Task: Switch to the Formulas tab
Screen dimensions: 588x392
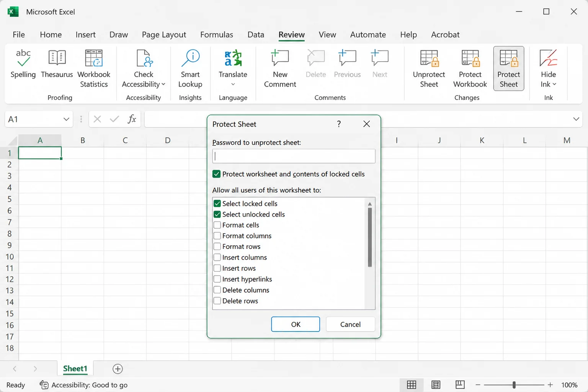Action: coord(217,34)
